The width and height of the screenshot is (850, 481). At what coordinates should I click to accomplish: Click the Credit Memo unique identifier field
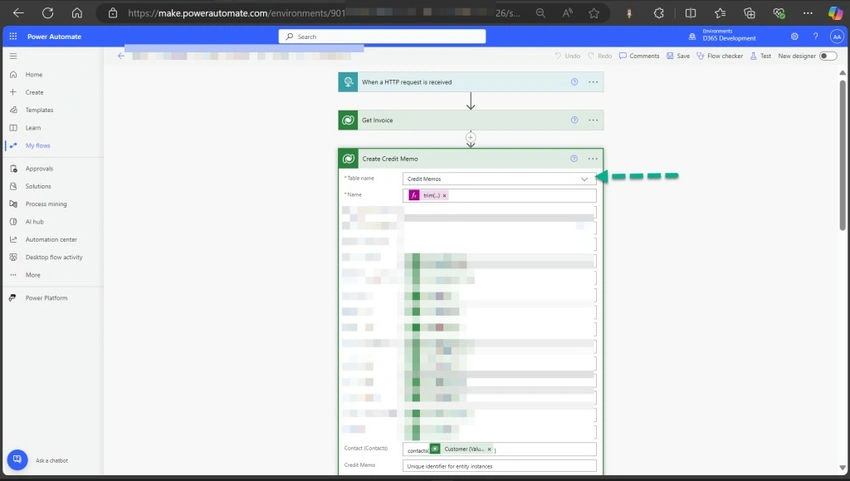click(499, 466)
